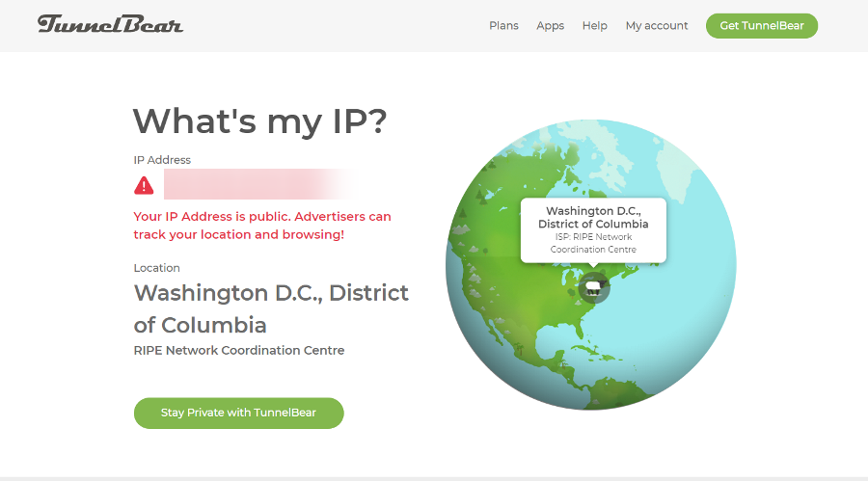Open the Plans page
This screenshot has width=868, height=481.
pyautogui.click(x=503, y=25)
